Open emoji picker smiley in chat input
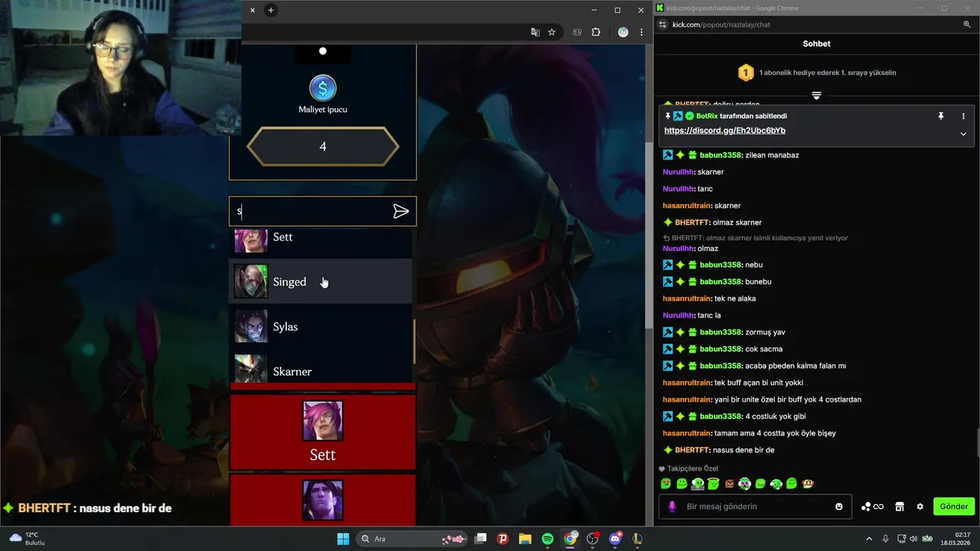The height and width of the screenshot is (551, 980). point(839,507)
